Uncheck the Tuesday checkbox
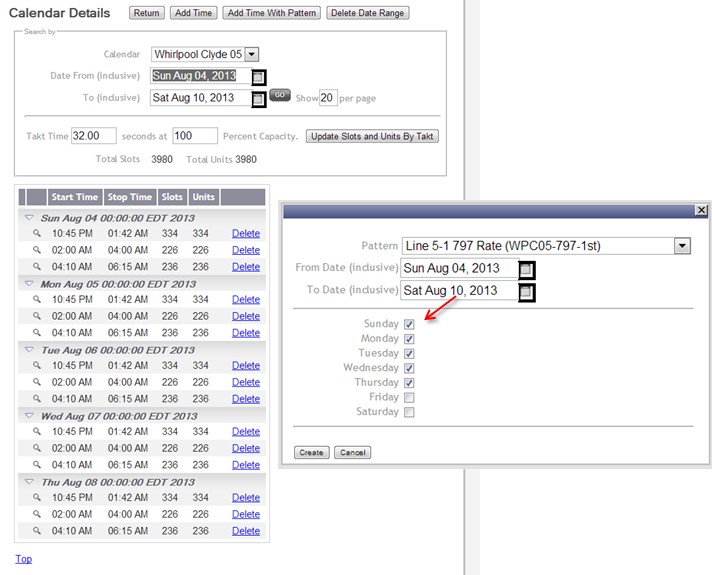 pos(409,353)
